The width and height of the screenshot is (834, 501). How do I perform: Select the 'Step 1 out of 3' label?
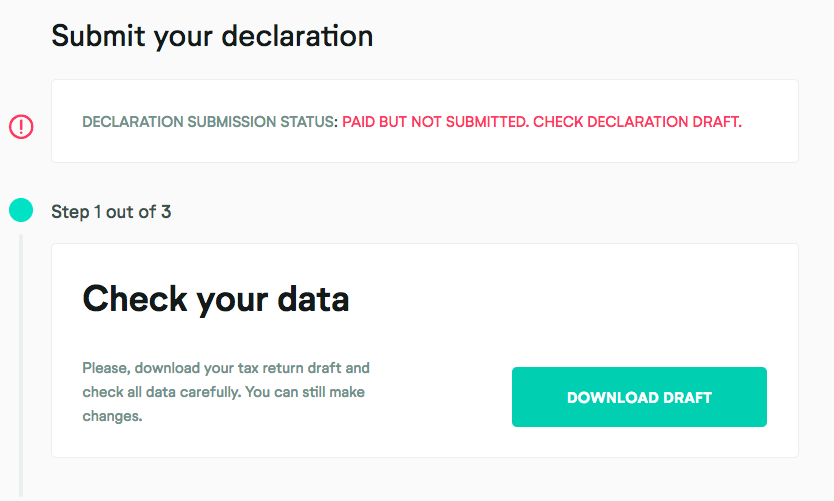pyautogui.click(x=111, y=212)
